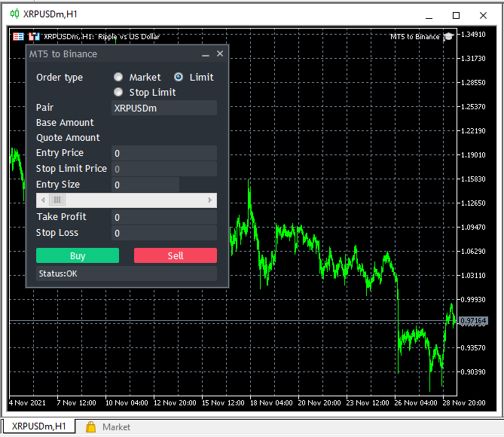504x437 pixels.
Task: Click the red Sell button
Action: (176, 255)
